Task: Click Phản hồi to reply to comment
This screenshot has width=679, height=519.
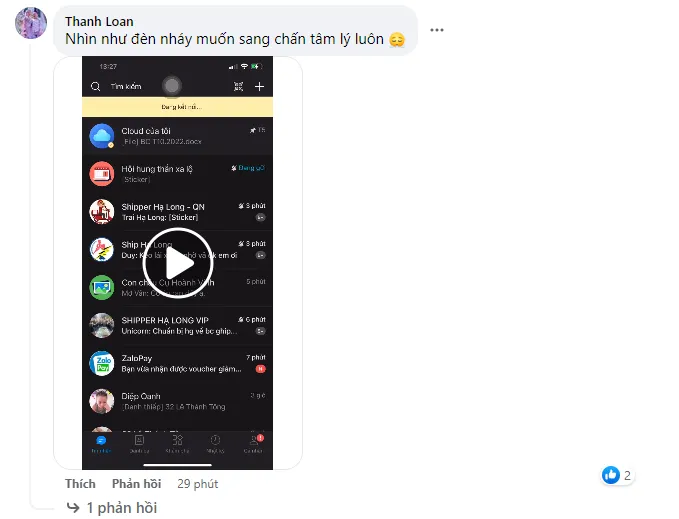Action: click(x=136, y=484)
